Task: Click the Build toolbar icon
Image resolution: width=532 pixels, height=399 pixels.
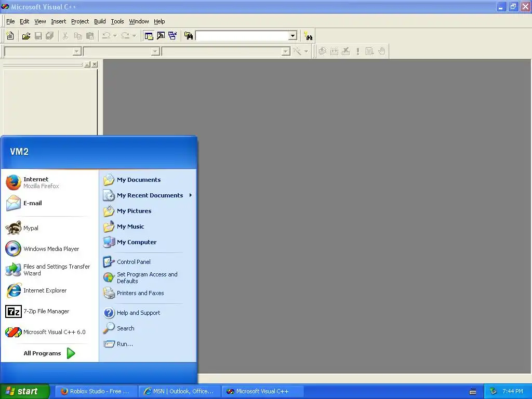Action: pyautogui.click(x=334, y=51)
